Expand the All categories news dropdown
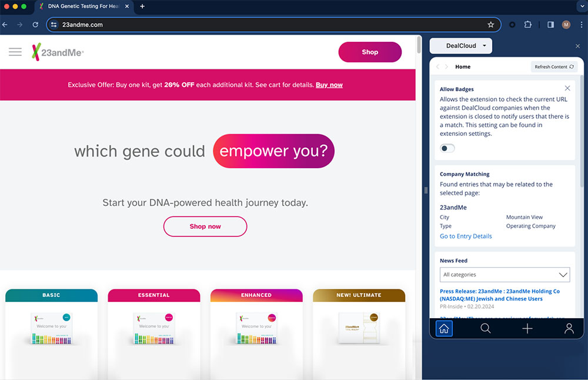Image resolution: width=588 pixels, height=380 pixels. [505, 275]
